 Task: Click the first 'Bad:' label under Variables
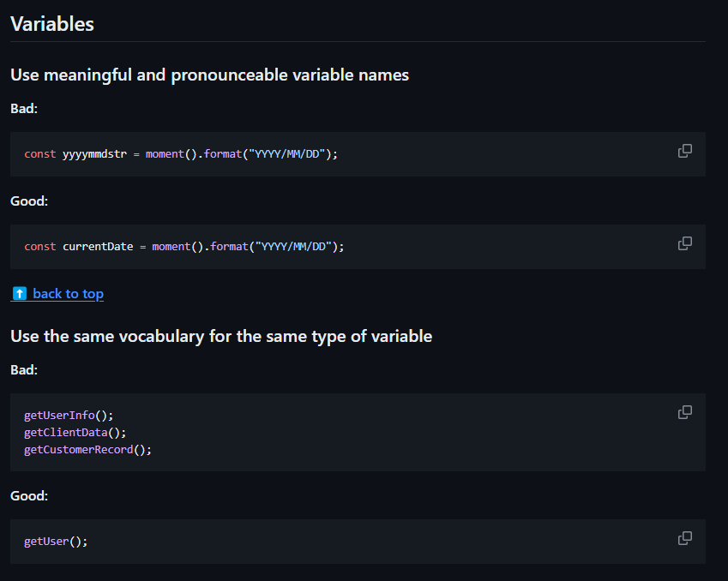(24, 109)
